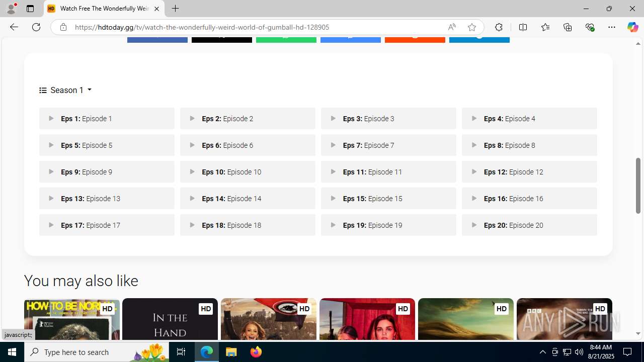Viewport: 644px width, 362px height.
Task: Click the taskbar search box
Action: (97, 352)
